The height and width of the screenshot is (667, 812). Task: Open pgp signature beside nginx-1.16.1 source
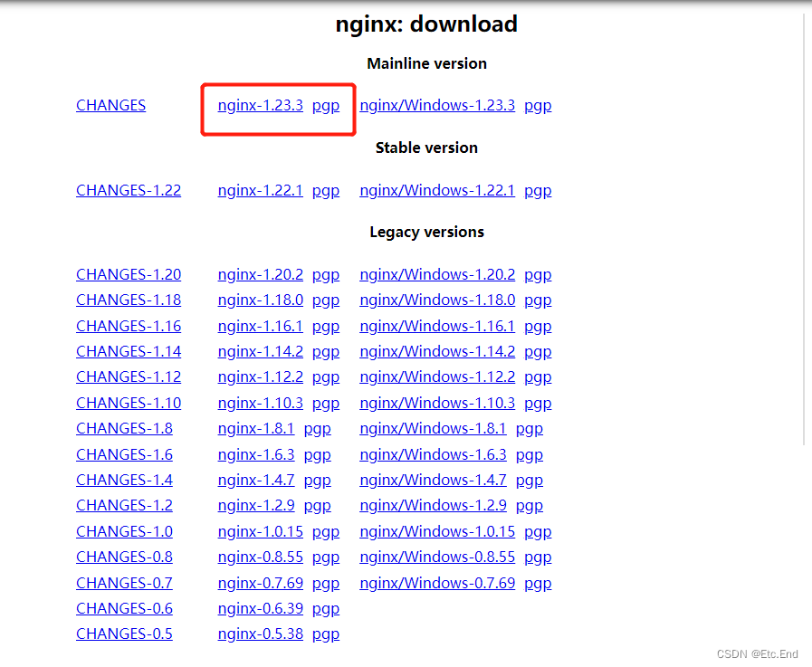[326, 328]
